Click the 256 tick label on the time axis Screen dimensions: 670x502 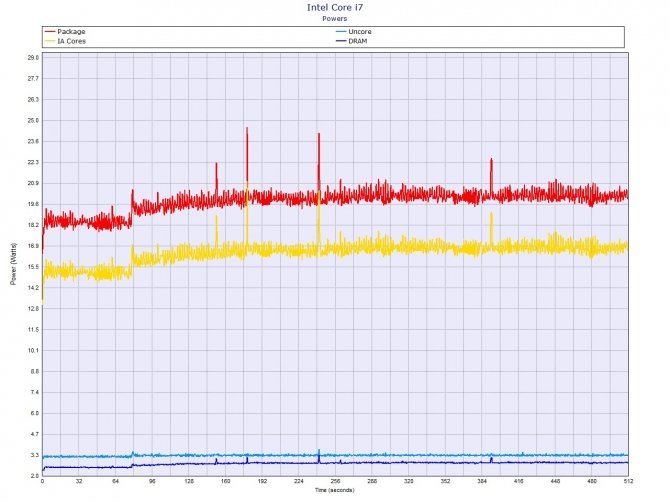(x=335, y=481)
